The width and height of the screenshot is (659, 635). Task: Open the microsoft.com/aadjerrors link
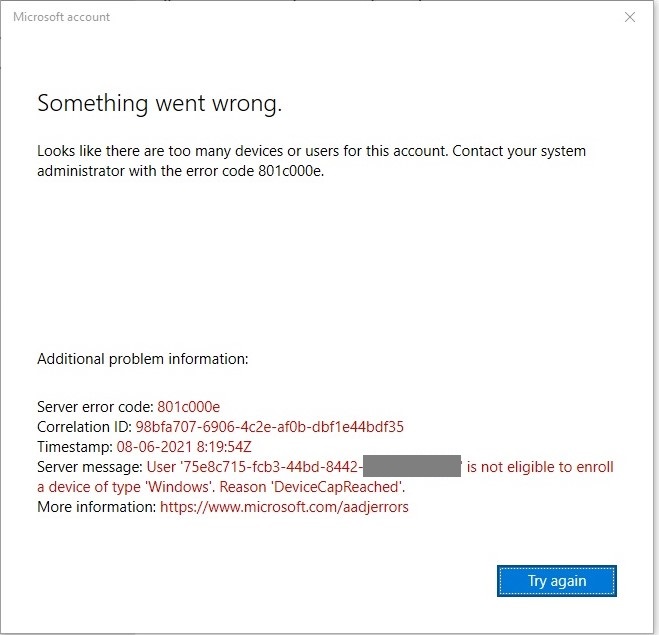(x=284, y=507)
